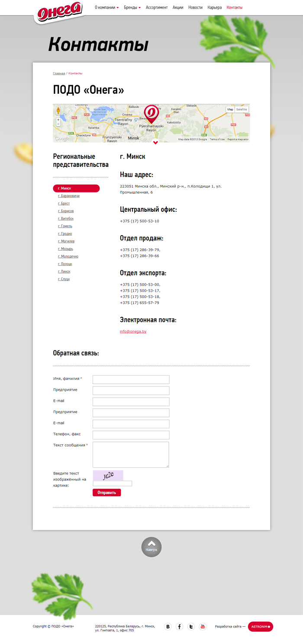This screenshot has width=303, height=644.
Task: Open the VKontakte social icon
Action: click(x=168, y=626)
